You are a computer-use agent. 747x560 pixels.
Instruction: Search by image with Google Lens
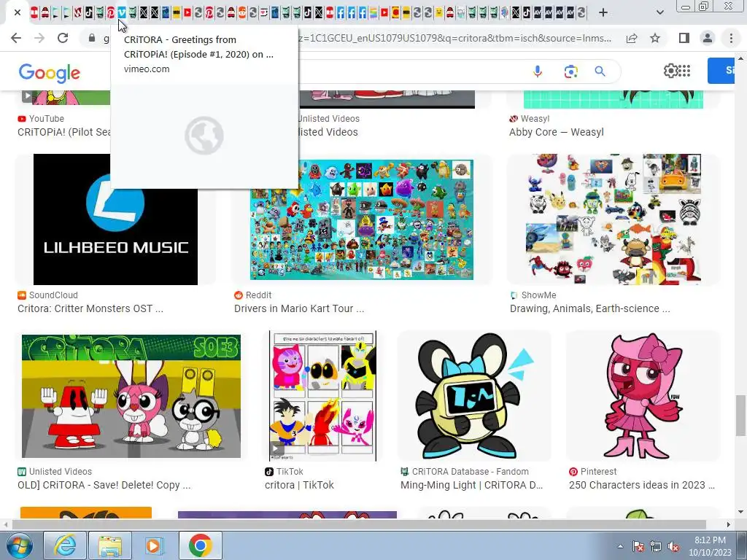click(570, 71)
